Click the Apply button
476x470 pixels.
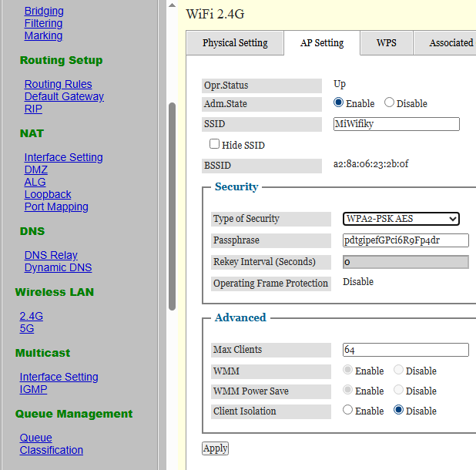pyautogui.click(x=216, y=448)
